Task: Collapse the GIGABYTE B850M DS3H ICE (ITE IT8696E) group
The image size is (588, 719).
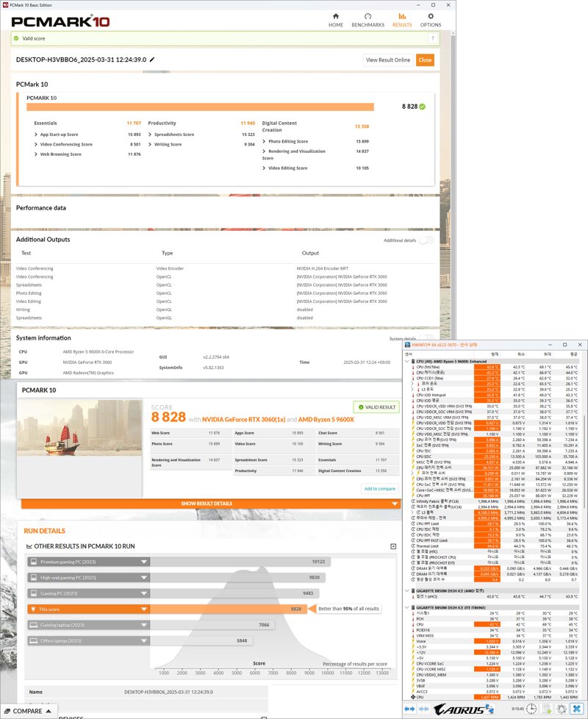Action: (407, 607)
